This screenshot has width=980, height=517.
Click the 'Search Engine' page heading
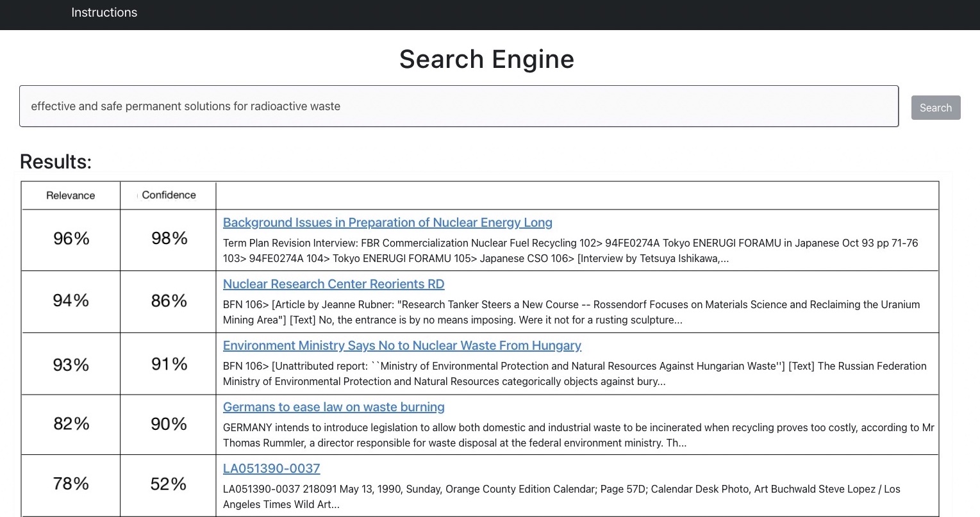[486, 60]
